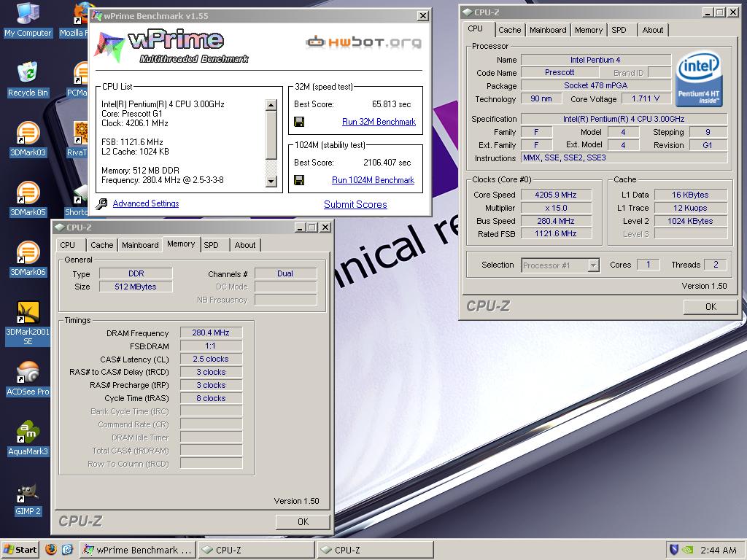Click the Run 32M Benchmark link
747x560 pixels.
tap(379, 122)
